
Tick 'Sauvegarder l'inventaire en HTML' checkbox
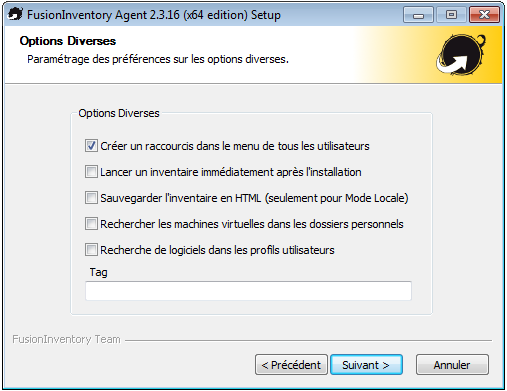click(x=91, y=198)
